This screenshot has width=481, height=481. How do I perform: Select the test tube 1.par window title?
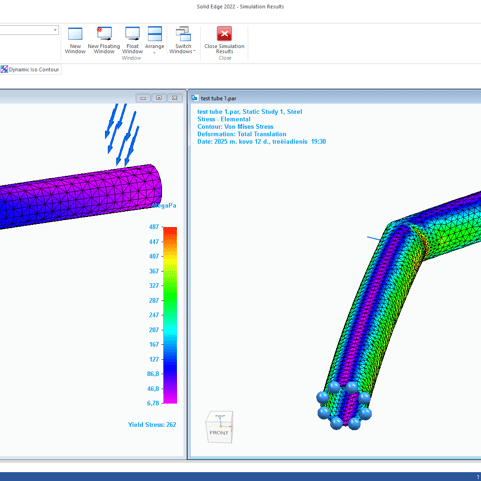(x=218, y=98)
